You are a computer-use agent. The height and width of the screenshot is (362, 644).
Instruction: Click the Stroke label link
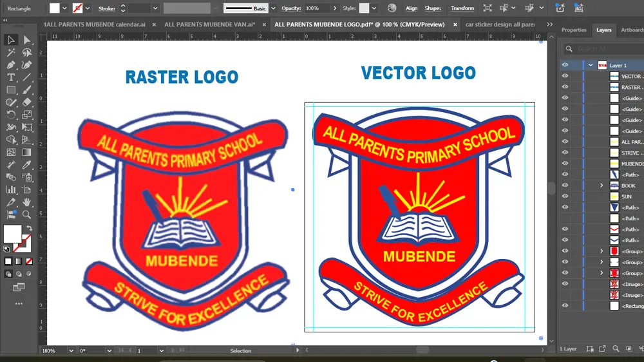(107, 8)
